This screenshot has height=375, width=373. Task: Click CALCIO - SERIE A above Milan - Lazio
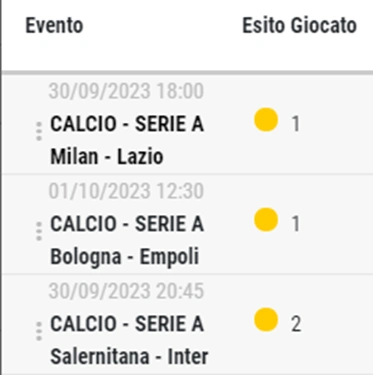127,124
